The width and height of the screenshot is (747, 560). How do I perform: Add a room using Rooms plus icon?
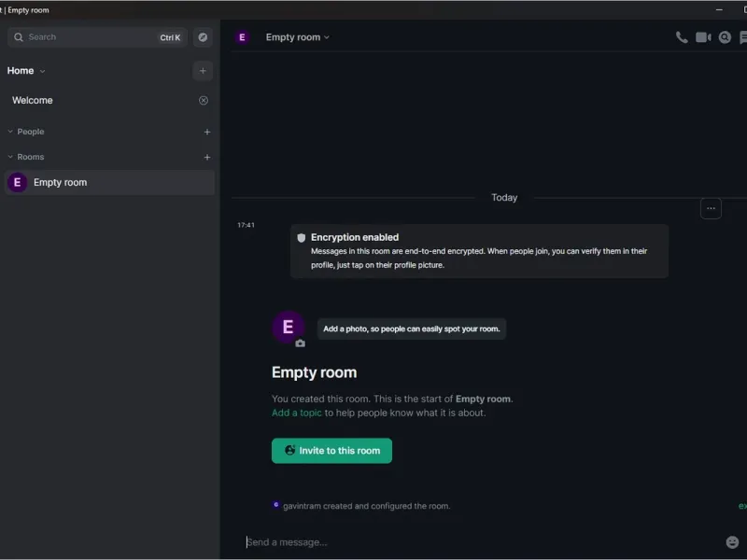point(207,157)
